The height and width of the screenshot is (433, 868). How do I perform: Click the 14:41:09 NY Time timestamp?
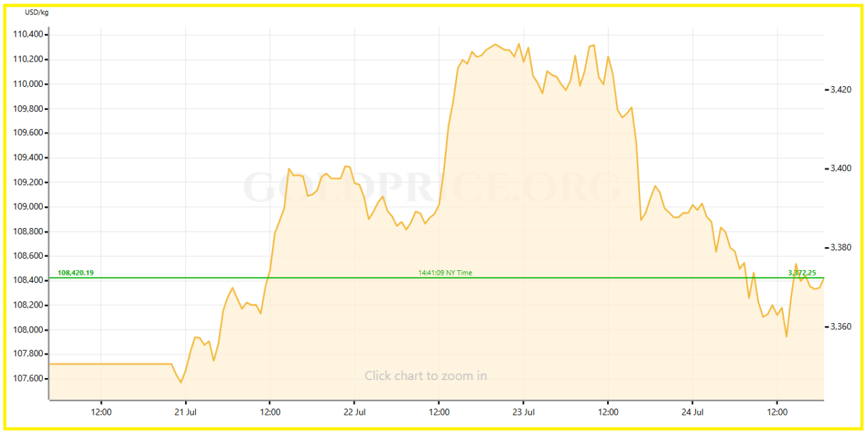tap(445, 273)
